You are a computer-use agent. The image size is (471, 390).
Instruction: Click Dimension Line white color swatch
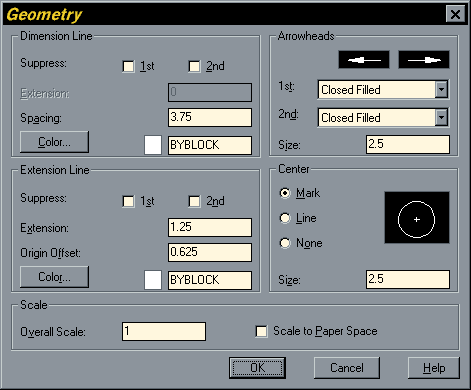[x=153, y=145]
